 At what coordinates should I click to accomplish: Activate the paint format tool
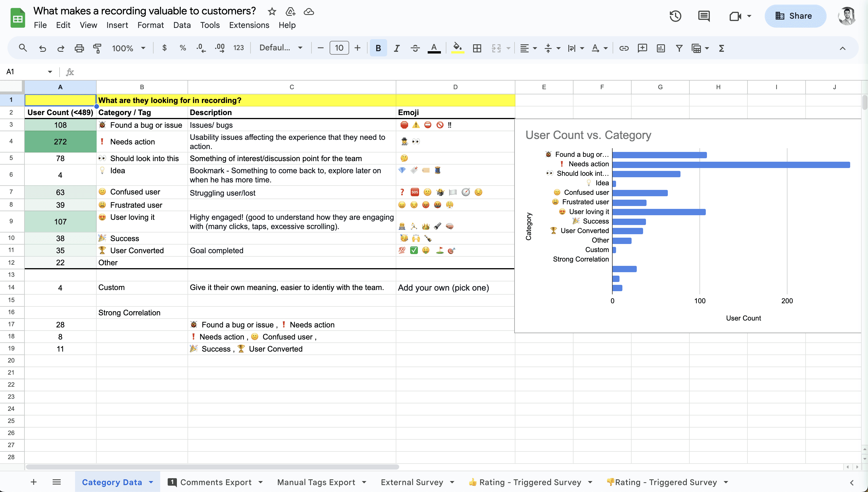point(97,48)
